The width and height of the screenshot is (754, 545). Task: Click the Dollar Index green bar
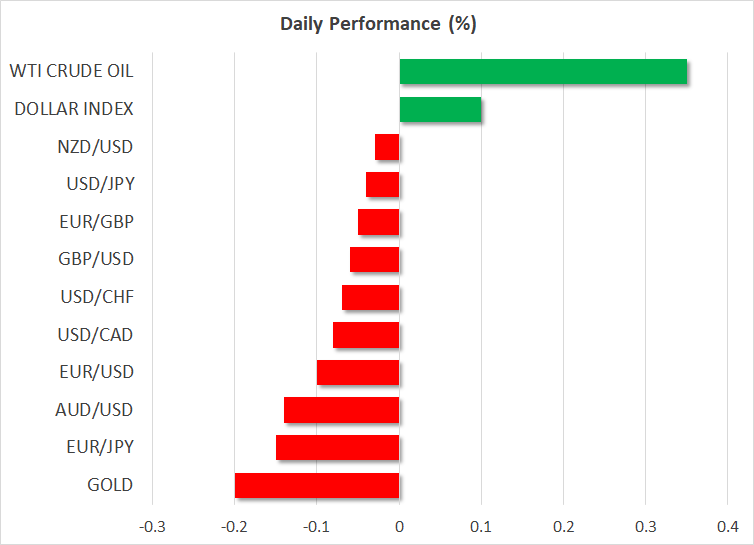(440, 110)
